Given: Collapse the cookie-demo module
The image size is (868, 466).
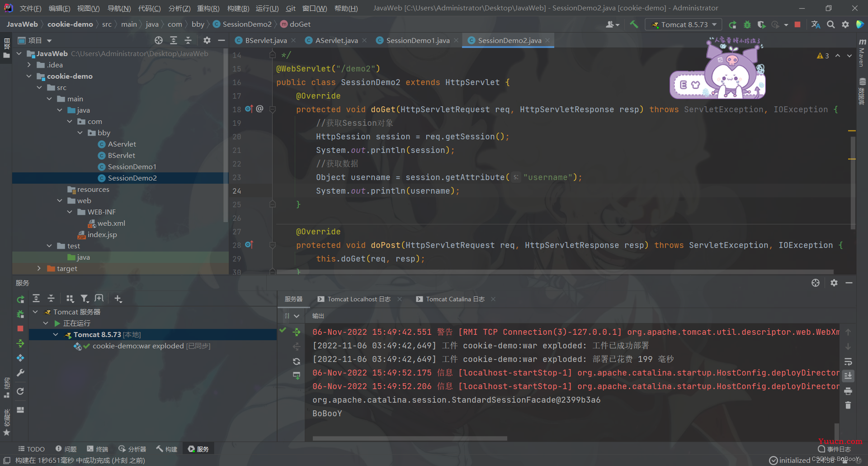Looking at the screenshot, I should click(29, 76).
